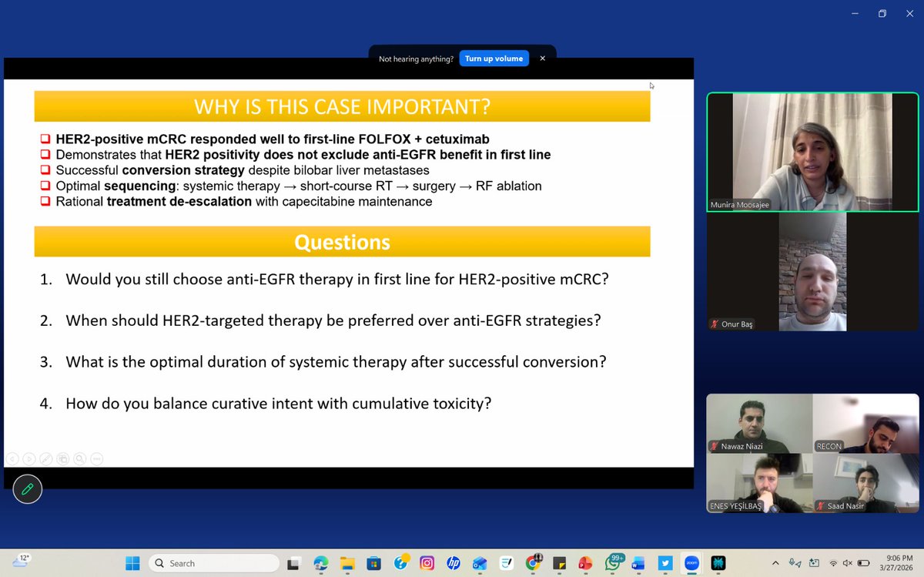The image size is (924, 577).
Task: Open more slideshow options via the ellipsis
Action: pyautogui.click(x=96, y=458)
